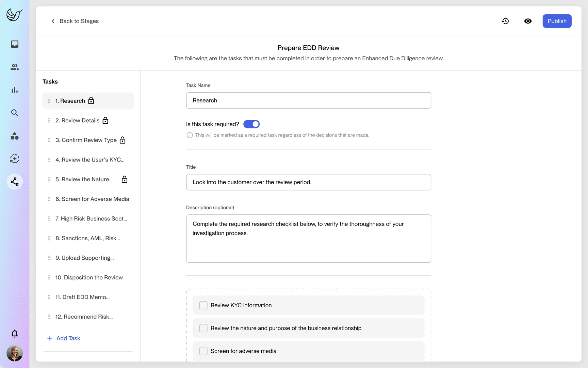Viewport: 588px width, 368px height.
Task: Open the people icon in sidebar
Action: [x=15, y=67]
